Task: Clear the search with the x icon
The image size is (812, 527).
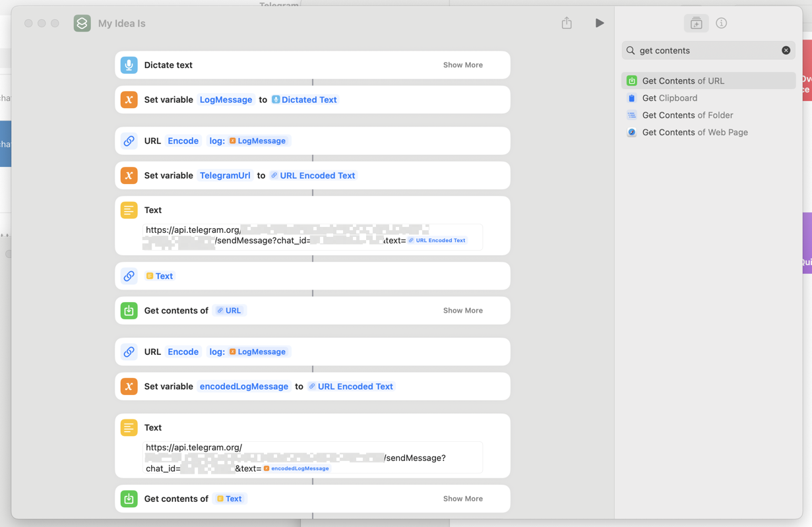Action: (786, 50)
